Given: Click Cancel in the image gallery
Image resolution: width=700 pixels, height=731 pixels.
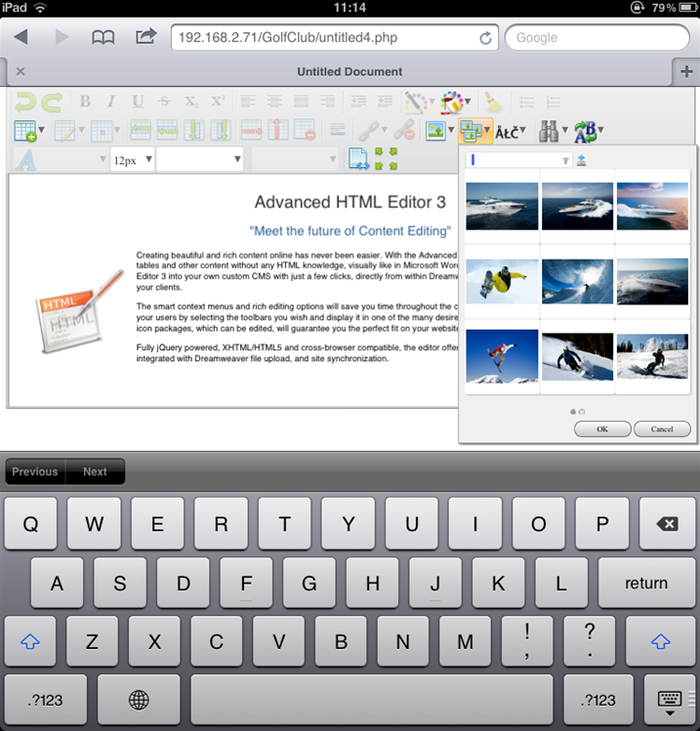Looking at the screenshot, I should coord(662,428).
